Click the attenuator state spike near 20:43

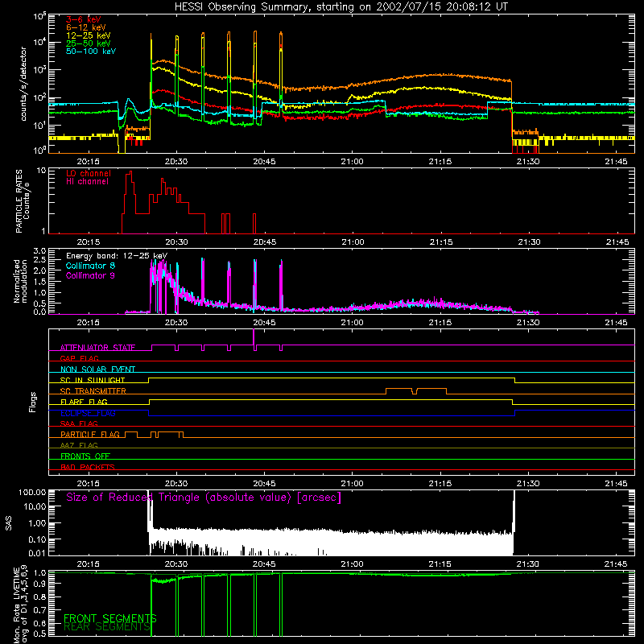pos(254,337)
